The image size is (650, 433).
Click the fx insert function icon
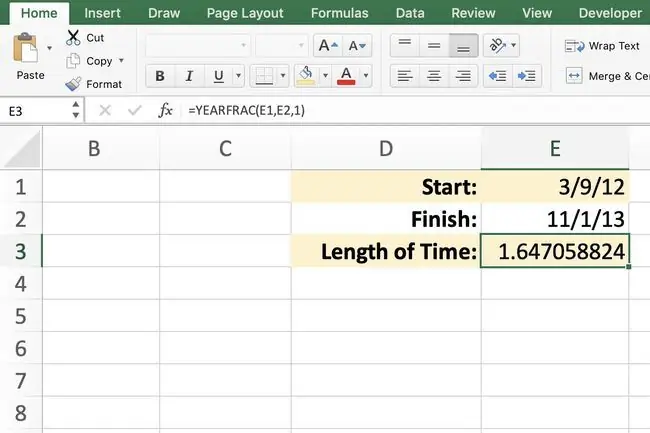click(x=165, y=111)
